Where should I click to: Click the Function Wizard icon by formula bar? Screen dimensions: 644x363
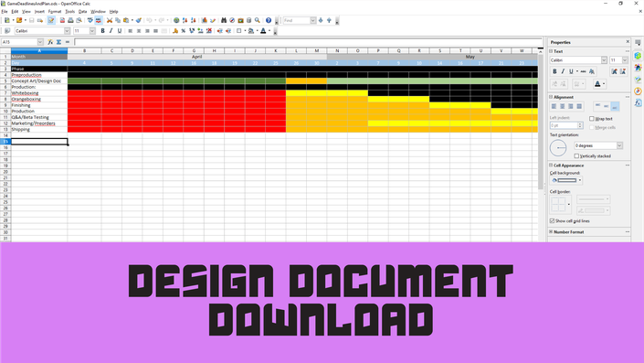pyautogui.click(x=50, y=42)
